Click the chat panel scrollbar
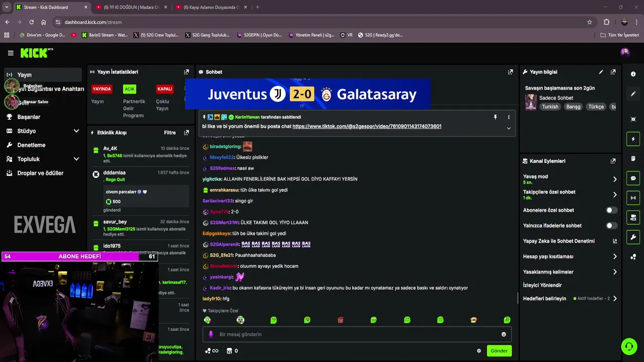Viewport: 644px width, 362px height. tap(518, 298)
